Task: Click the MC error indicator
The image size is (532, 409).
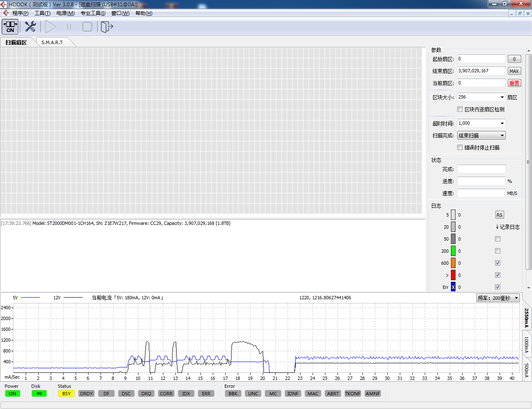Action: coord(273,394)
